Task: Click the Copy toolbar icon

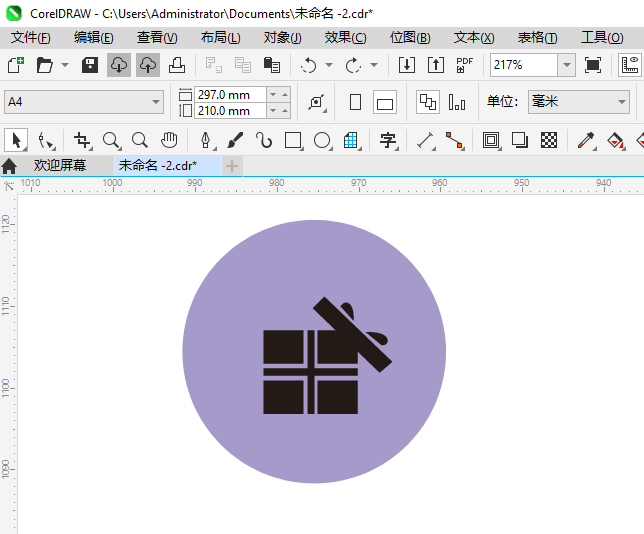Action: coord(243,65)
